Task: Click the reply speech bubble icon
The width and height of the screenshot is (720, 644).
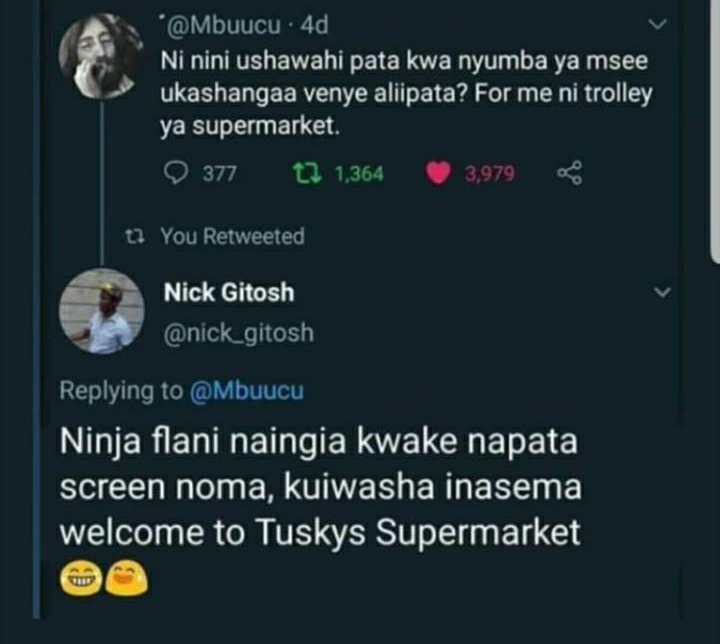Action: point(175,174)
